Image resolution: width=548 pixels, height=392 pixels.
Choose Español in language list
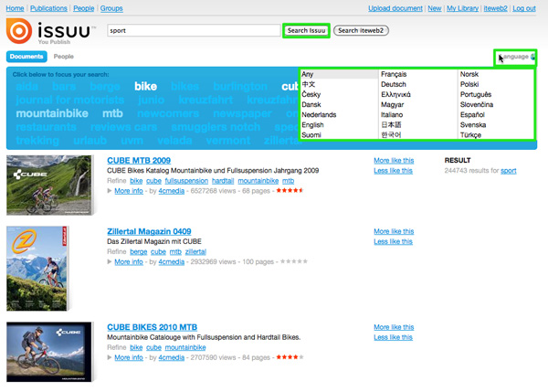tap(472, 115)
